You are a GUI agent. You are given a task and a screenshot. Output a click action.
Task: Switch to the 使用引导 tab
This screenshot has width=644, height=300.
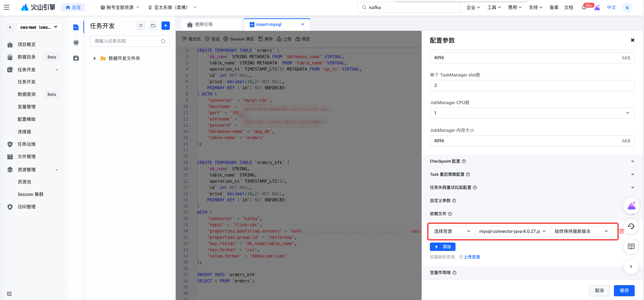click(x=211, y=25)
